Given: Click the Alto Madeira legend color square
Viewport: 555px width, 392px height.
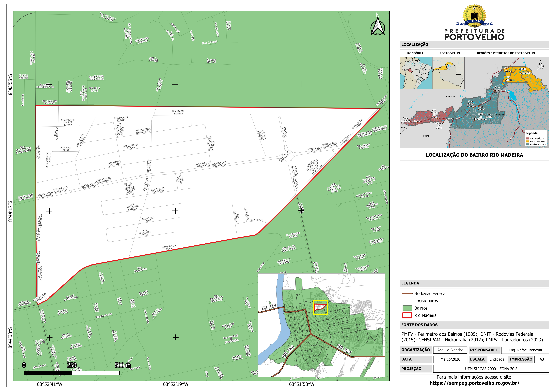Looking at the screenshot, I should point(527,139).
